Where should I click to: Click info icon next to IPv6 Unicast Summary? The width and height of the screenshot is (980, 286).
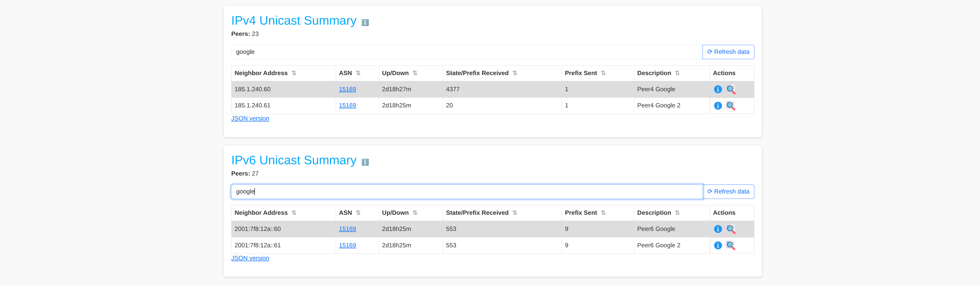pos(365,162)
